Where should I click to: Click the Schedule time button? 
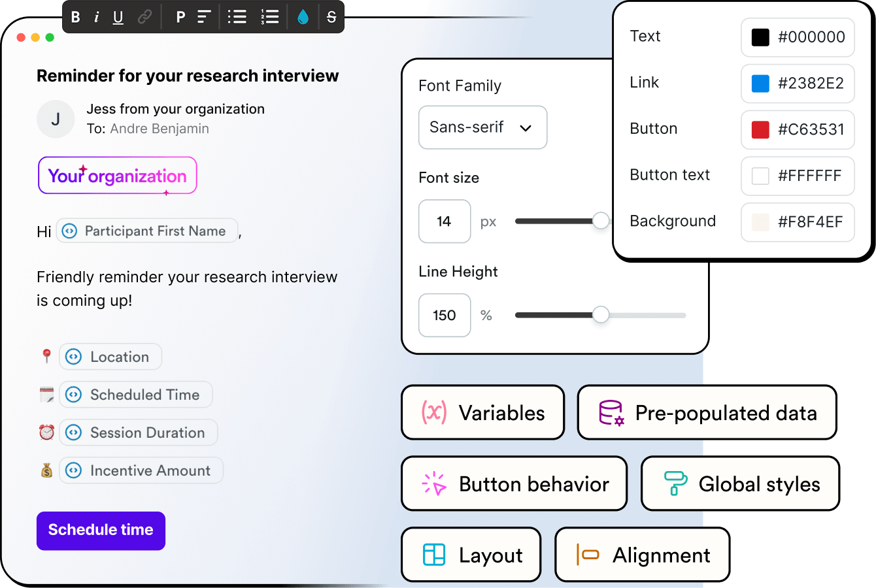coord(101,531)
